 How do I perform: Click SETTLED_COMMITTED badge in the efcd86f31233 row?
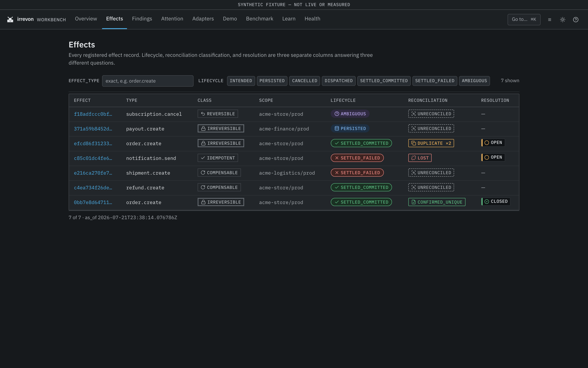coord(361,143)
